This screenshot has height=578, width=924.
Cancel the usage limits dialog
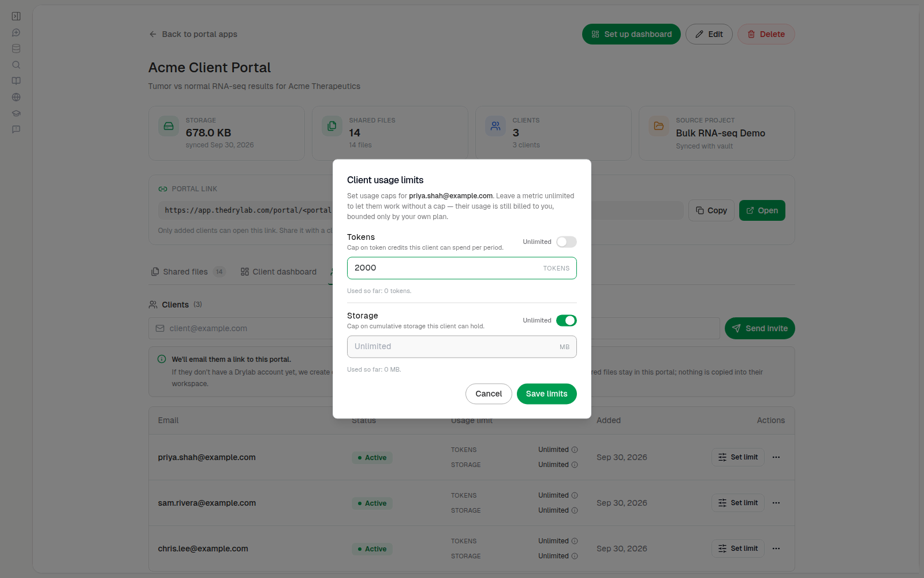489,394
